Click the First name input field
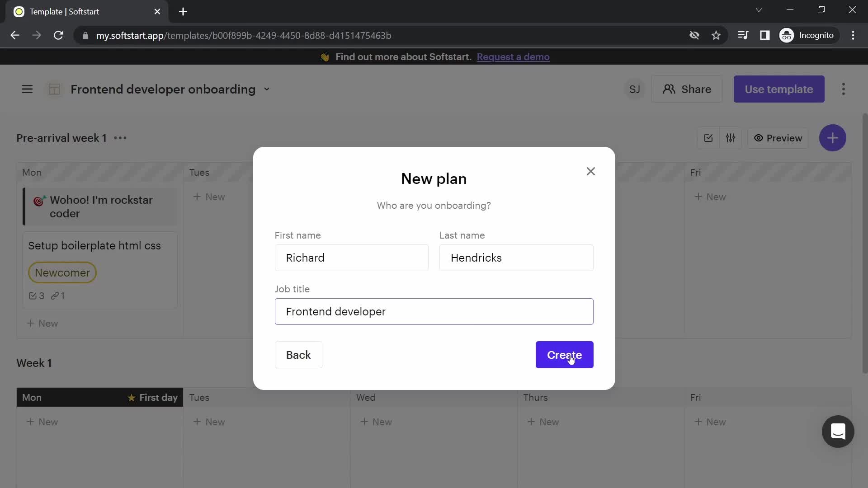868x488 pixels. pyautogui.click(x=351, y=258)
